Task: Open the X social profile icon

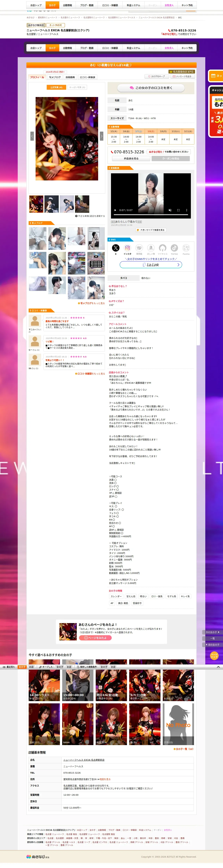Action: coord(115,248)
